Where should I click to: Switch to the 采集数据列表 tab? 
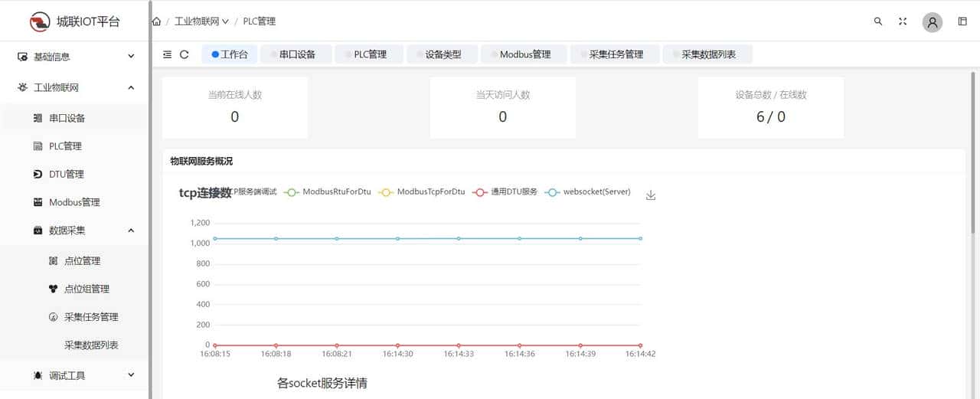click(x=708, y=54)
